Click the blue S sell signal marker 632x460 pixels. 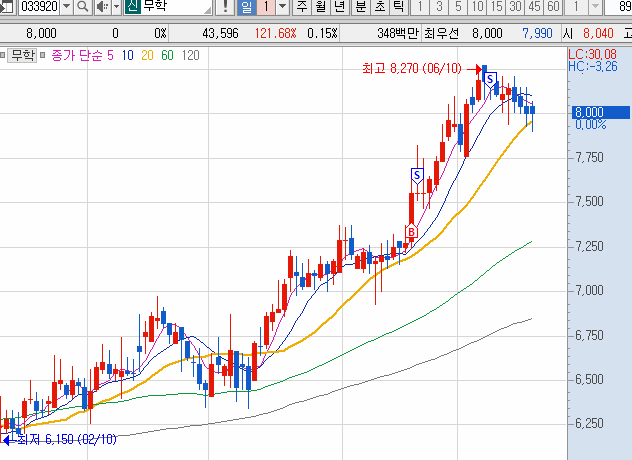(491, 77)
